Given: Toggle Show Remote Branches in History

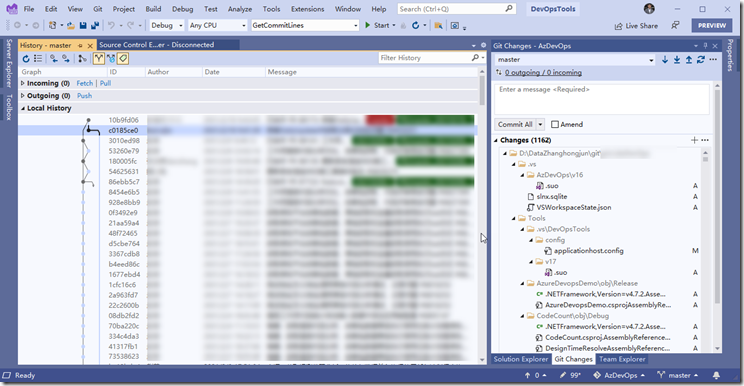Looking at the screenshot, I should coord(111,58).
